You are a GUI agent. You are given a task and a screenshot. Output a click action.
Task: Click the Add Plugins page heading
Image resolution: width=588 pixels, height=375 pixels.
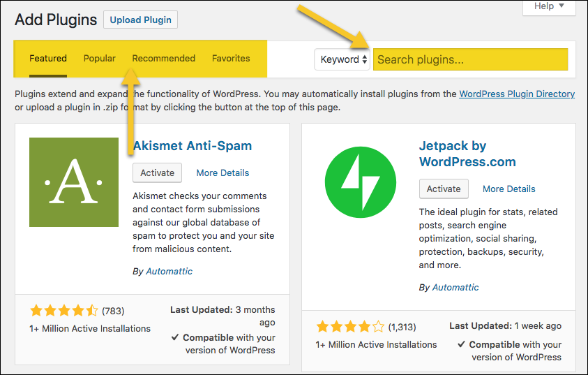(x=56, y=20)
